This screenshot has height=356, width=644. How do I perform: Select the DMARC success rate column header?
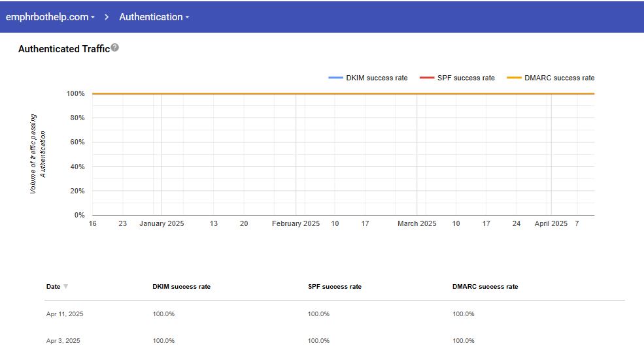pyautogui.click(x=484, y=287)
